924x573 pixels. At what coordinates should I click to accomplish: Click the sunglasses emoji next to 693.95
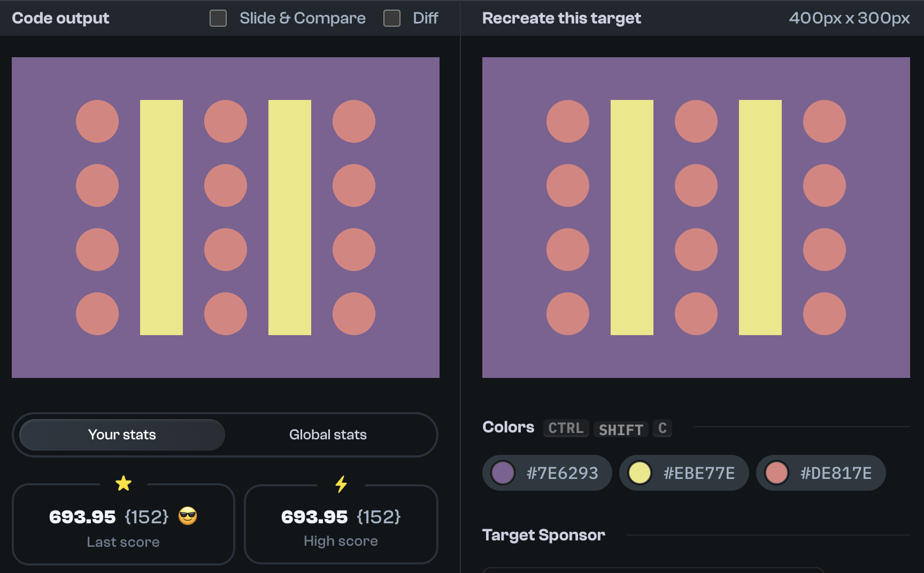(x=188, y=516)
